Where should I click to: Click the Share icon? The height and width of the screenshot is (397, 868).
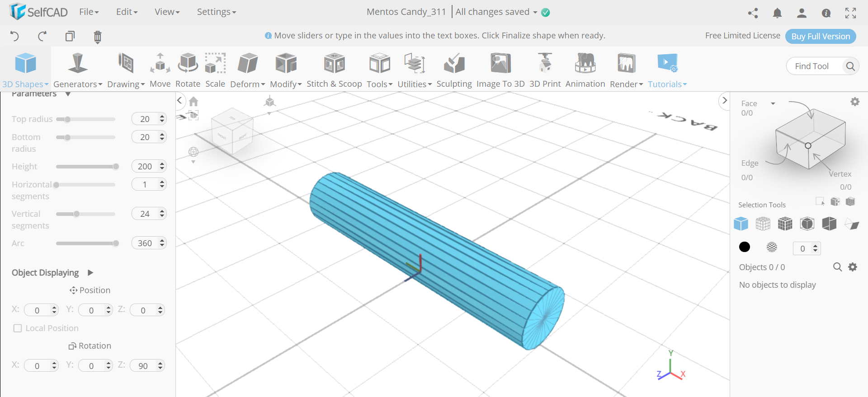coord(753,13)
